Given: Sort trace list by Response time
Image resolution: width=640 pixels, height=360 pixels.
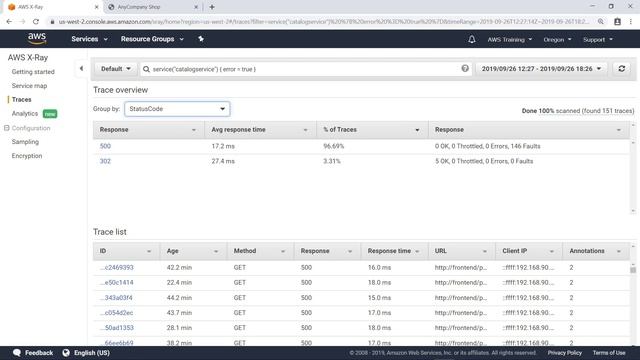Looking at the screenshot, I should pos(394,251).
